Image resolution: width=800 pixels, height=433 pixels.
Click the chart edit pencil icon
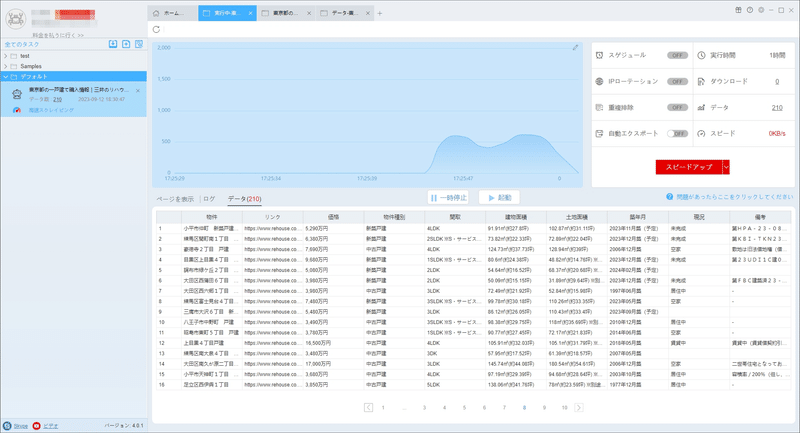575,47
